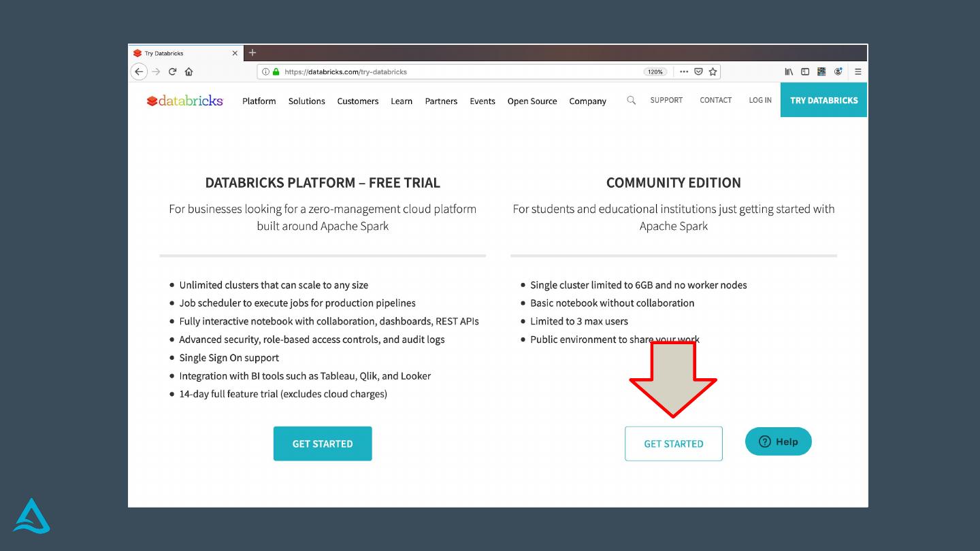Click GET STARTED under Community Edition
This screenshot has height=551, width=980.
click(674, 444)
